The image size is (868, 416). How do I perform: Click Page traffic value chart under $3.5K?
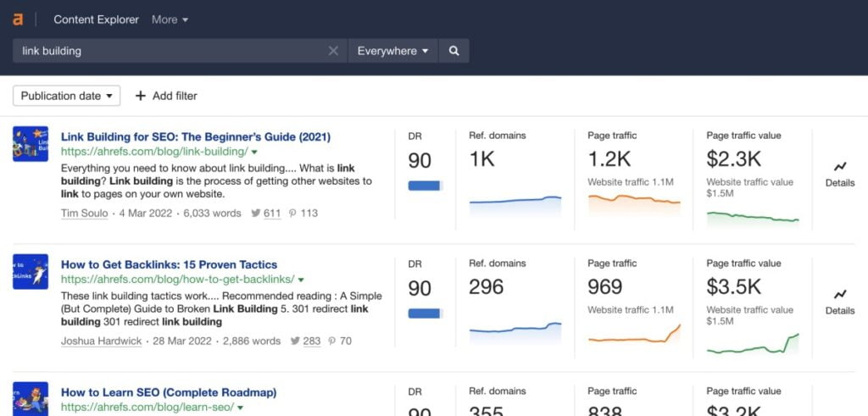[x=754, y=343]
